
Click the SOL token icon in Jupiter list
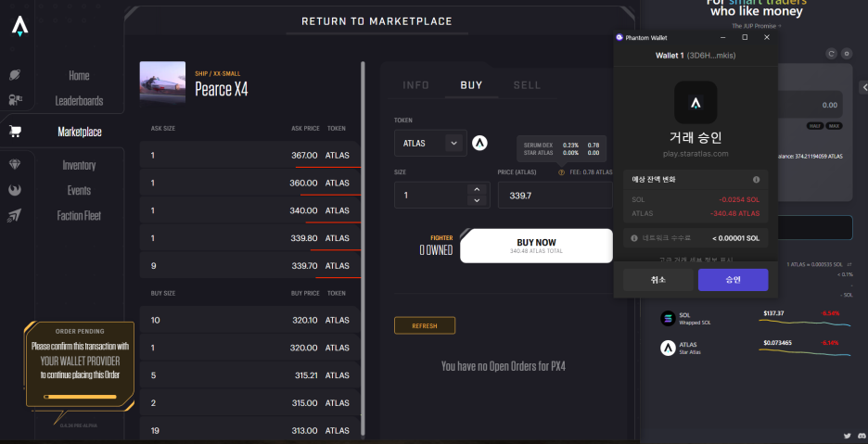[x=669, y=318]
